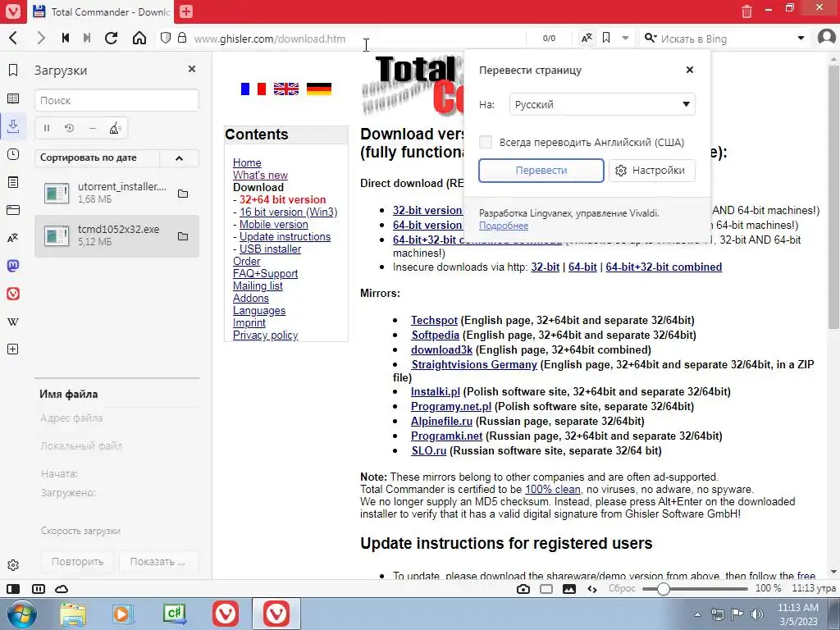Go back to previous page
The width and height of the screenshot is (840, 630).
14,38
